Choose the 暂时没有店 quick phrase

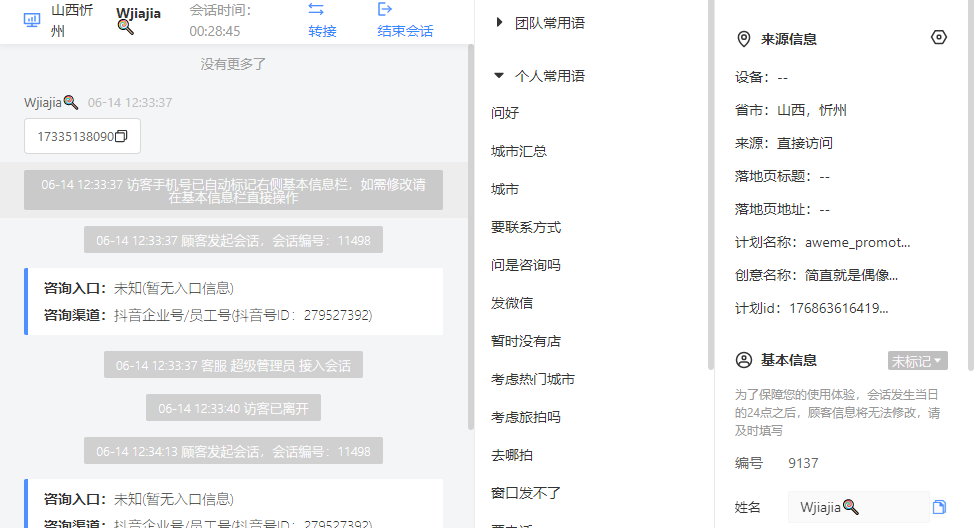[526, 341]
